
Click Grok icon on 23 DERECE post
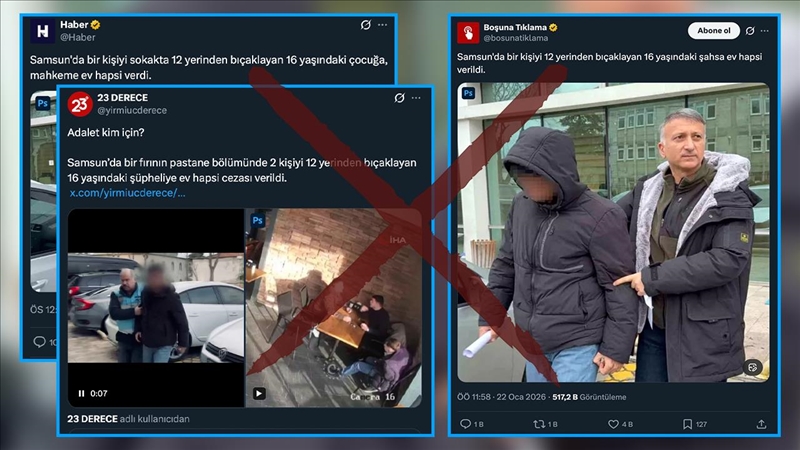pyautogui.click(x=399, y=98)
